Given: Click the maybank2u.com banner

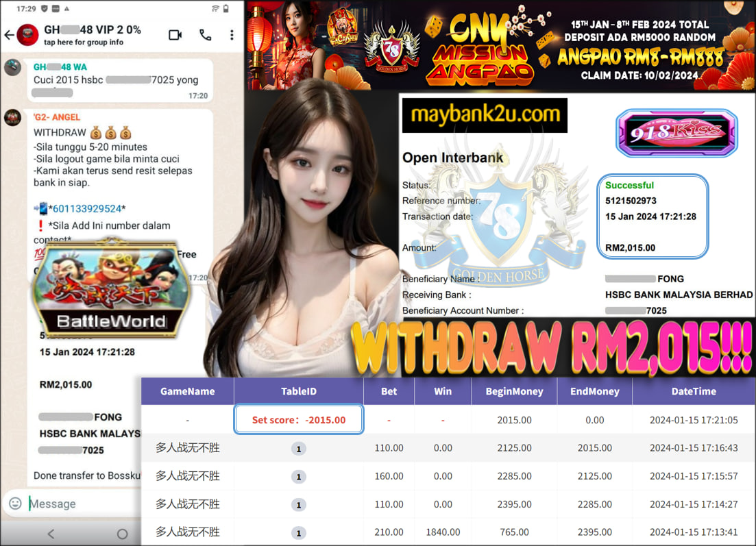Looking at the screenshot, I should point(485,115).
